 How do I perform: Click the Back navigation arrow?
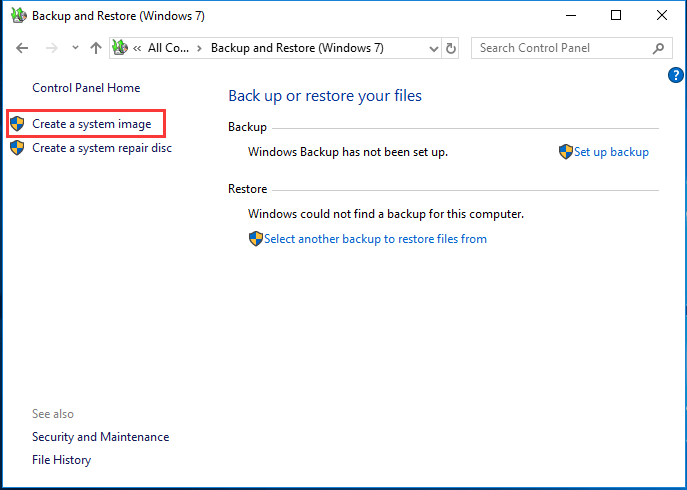[x=22, y=48]
